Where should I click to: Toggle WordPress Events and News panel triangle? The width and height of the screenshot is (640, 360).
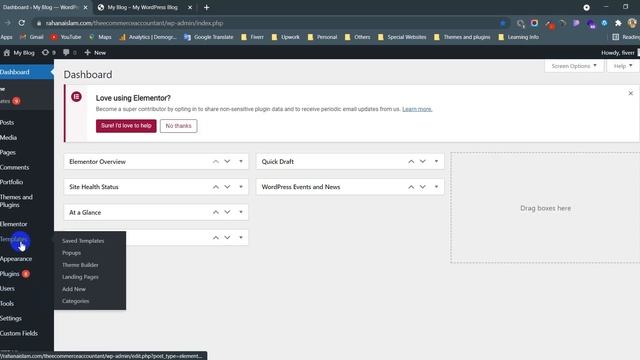436,187
